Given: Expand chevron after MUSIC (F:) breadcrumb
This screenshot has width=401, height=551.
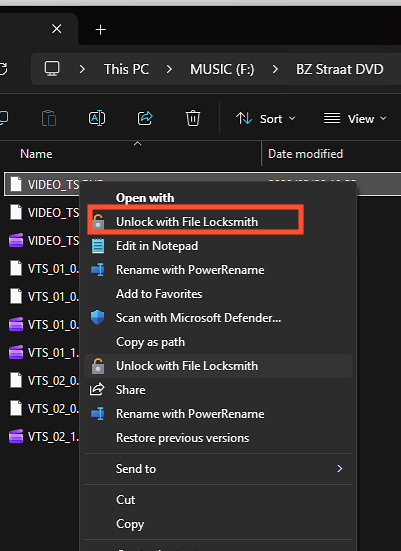Looking at the screenshot, I should (x=275, y=69).
